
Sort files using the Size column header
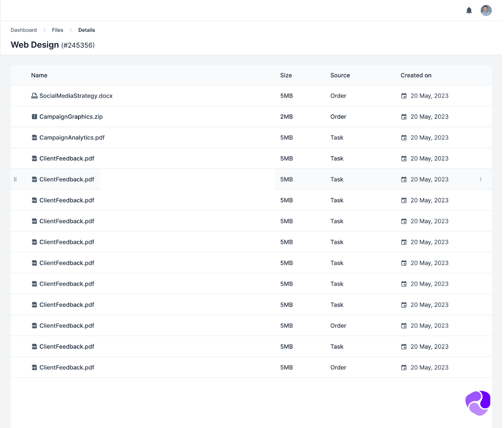coord(286,75)
